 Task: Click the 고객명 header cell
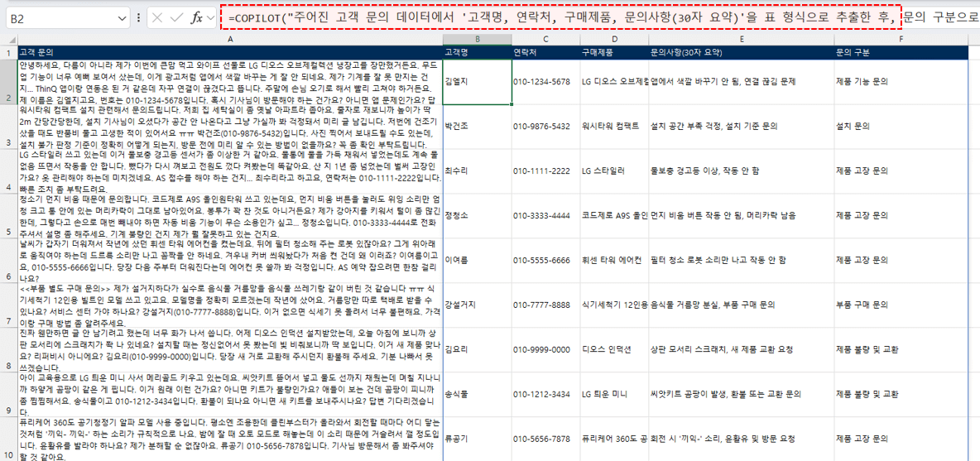(x=476, y=53)
